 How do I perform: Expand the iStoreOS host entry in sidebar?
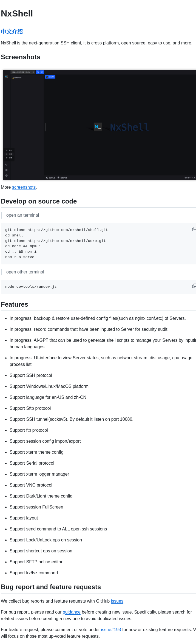click(x=17, y=77)
